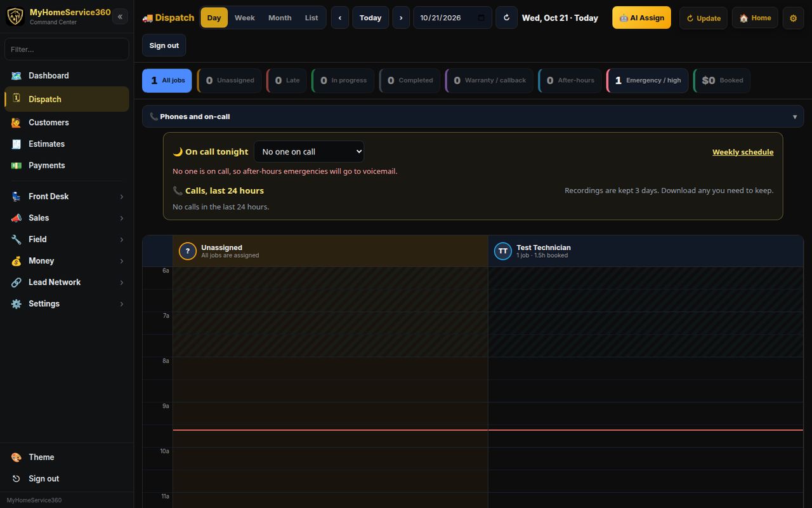Open the On call tonight dropdown
Image resolution: width=812 pixels, height=508 pixels.
coord(309,152)
